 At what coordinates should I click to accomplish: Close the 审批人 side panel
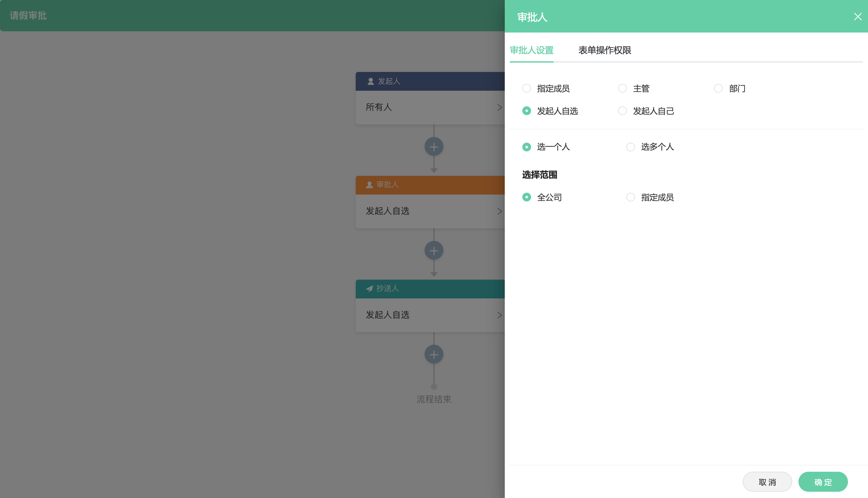coord(857,17)
